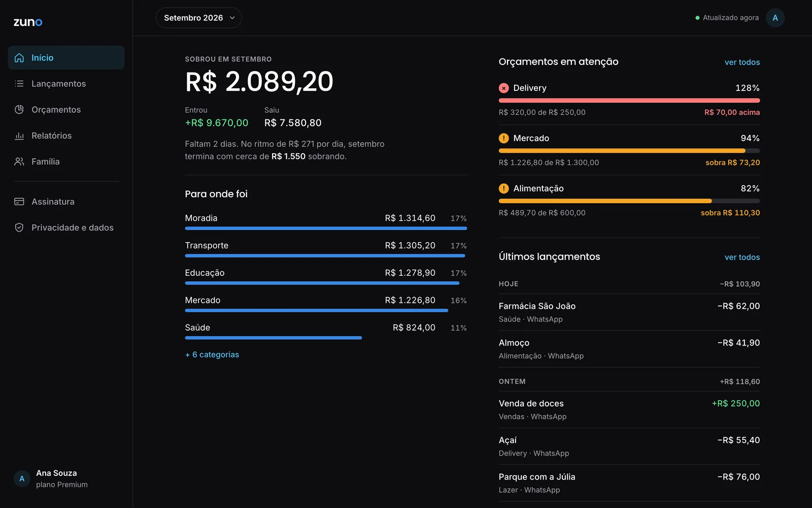Viewport: 812px width, 508px height.
Task: Open the Relatórios menu item
Action: pos(66,136)
